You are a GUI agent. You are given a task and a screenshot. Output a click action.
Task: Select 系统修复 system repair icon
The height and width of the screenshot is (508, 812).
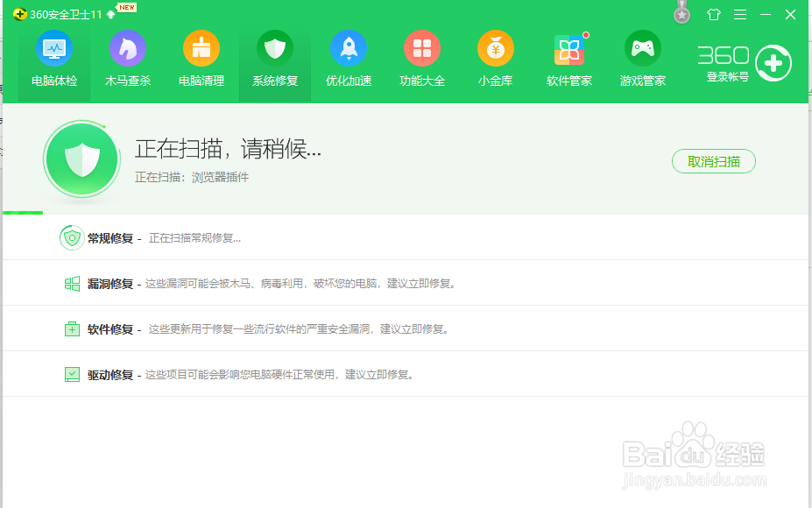(275, 48)
